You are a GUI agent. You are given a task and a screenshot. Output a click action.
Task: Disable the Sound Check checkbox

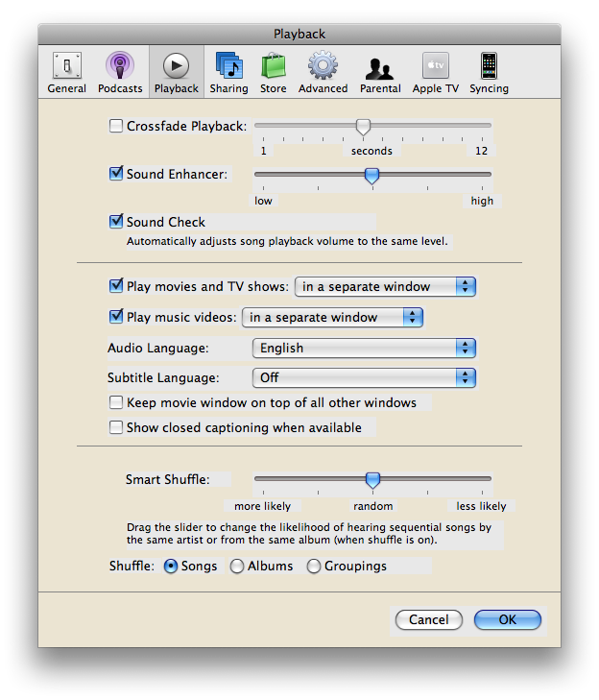point(116,222)
